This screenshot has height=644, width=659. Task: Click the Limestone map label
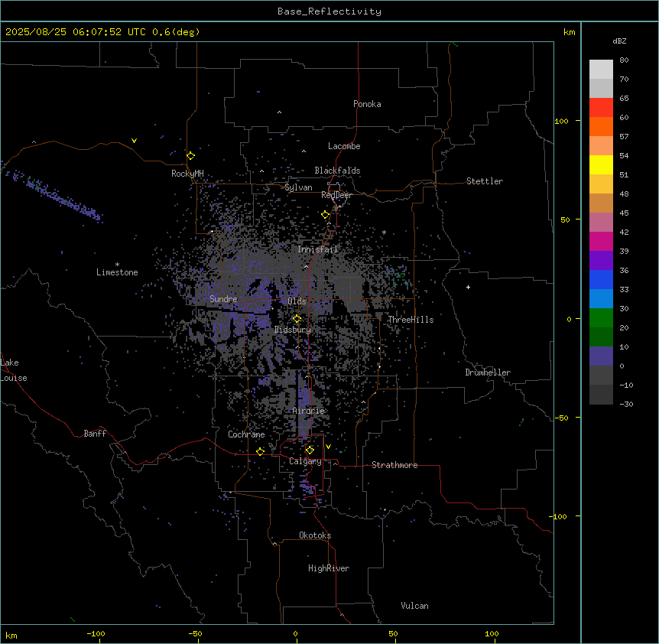(117, 272)
